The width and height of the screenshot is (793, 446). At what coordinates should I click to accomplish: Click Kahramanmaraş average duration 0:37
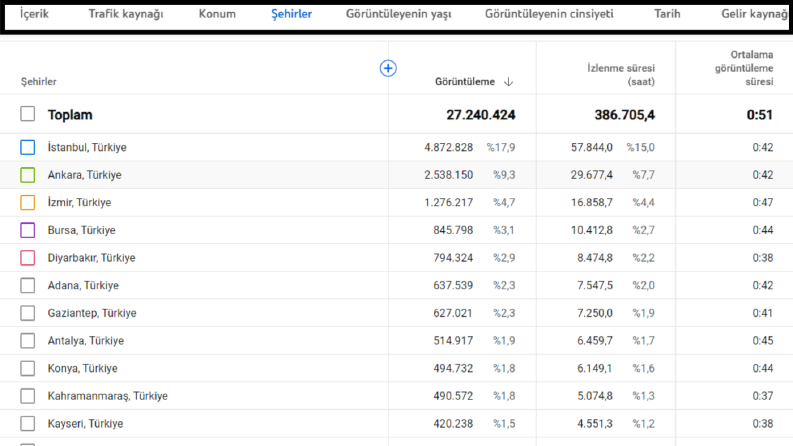[763, 396]
